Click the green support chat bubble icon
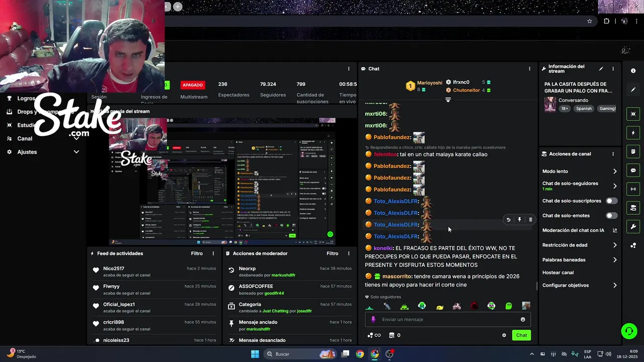Image resolution: width=644 pixels, height=362 pixels. point(629,331)
